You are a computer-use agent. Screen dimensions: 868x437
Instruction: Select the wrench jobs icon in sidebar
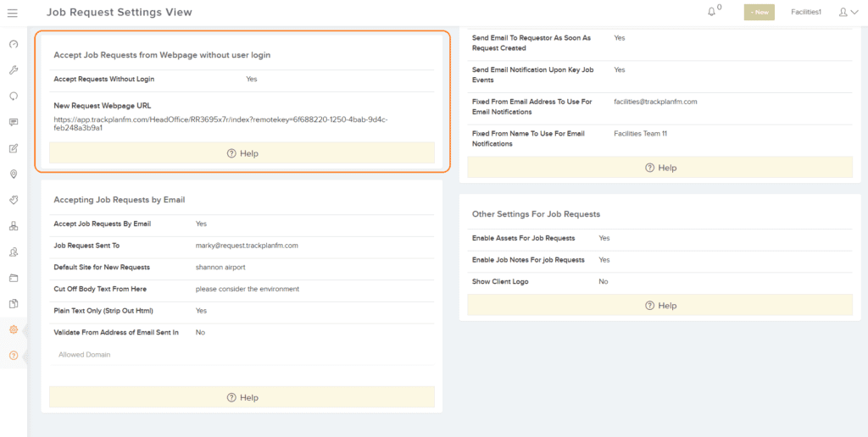pyautogui.click(x=14, y=69)
